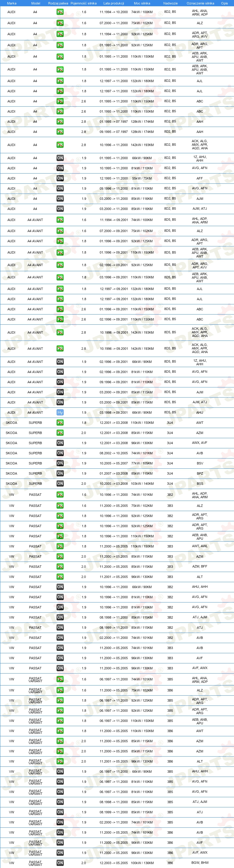This screenshot has height=868, width=234.
Task: Select the BPZ engine code cell
Action: (x=200, y=473)
